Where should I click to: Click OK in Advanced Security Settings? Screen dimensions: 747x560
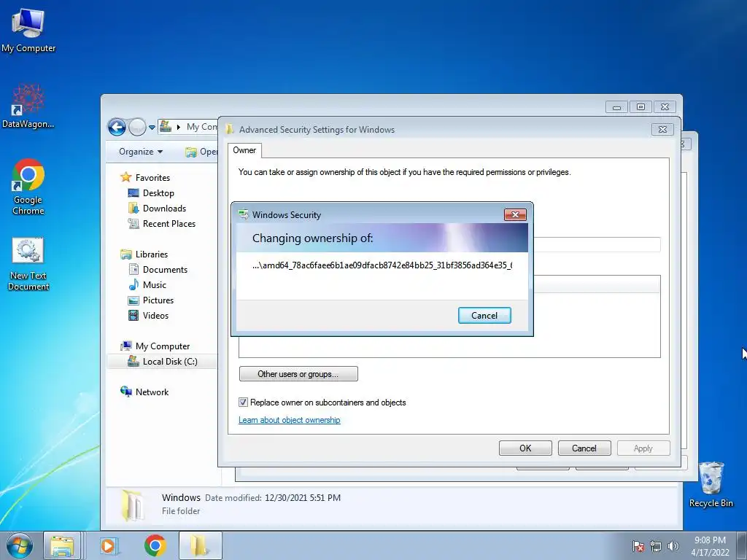pos(525,448)
